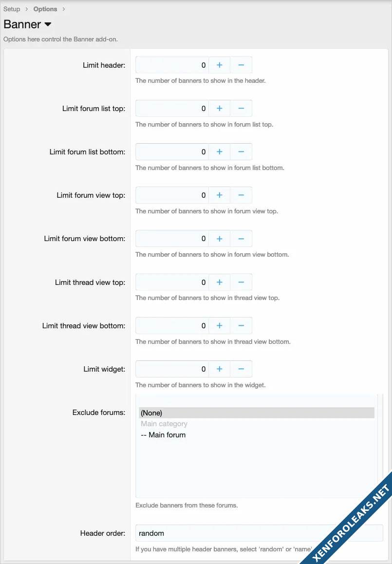Click the Limit header number field
This screenshot has height=564, width=392.
[x=172, y=65]
